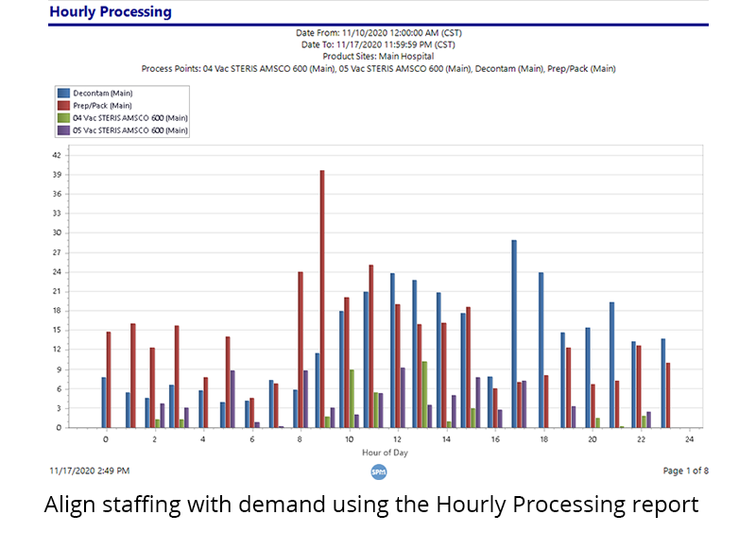Click the x-axis label 0

(106, 439)
